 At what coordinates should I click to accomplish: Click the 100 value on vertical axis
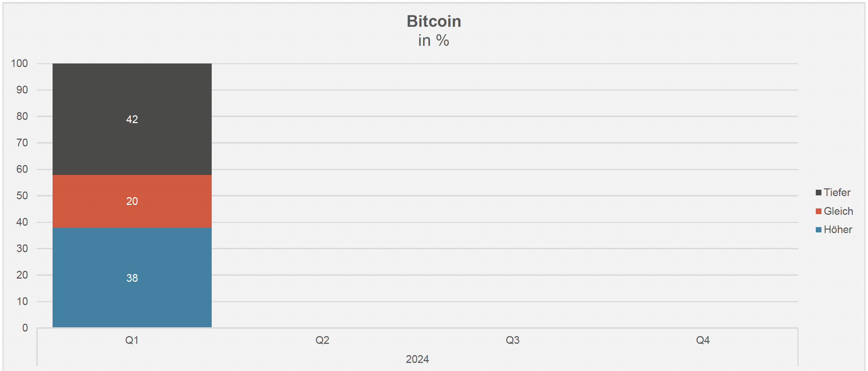19,63
